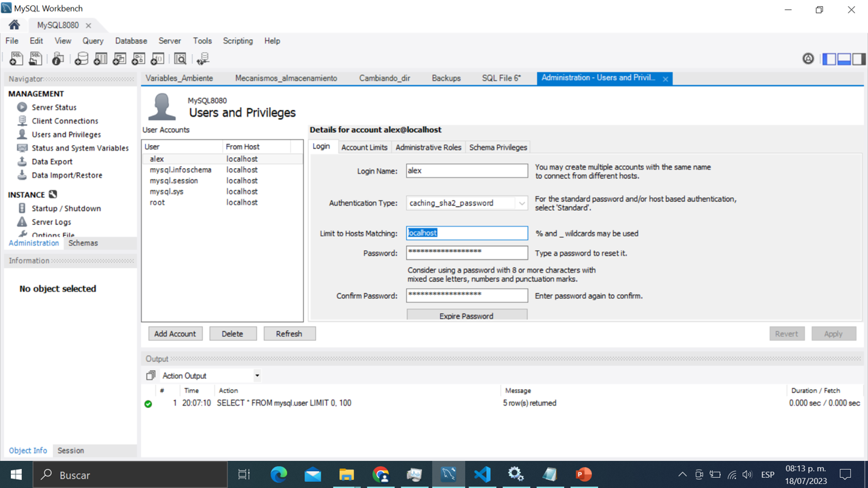Viewport: 868px width, 488px height.
Task: Click the Login Name input field
Action: (x=467, y=171)
